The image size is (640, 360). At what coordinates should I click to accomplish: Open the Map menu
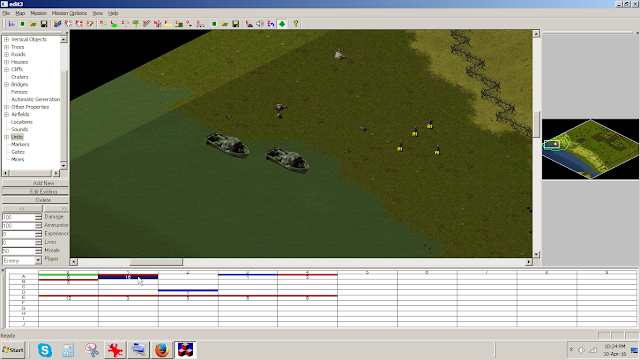[x=20, y=13]
